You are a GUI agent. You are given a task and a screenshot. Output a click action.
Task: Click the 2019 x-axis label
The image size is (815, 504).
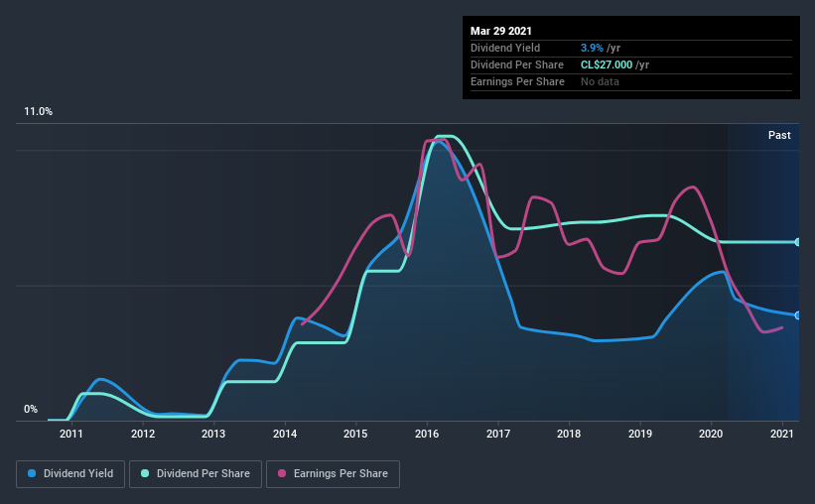640,434
